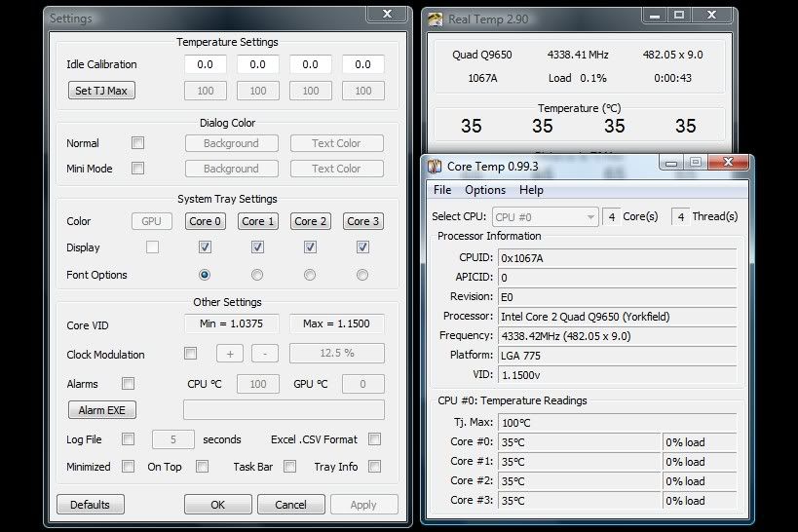
Task: Choose tray color for Core 0
Action: pyautogui.click(x=205, y=221)
